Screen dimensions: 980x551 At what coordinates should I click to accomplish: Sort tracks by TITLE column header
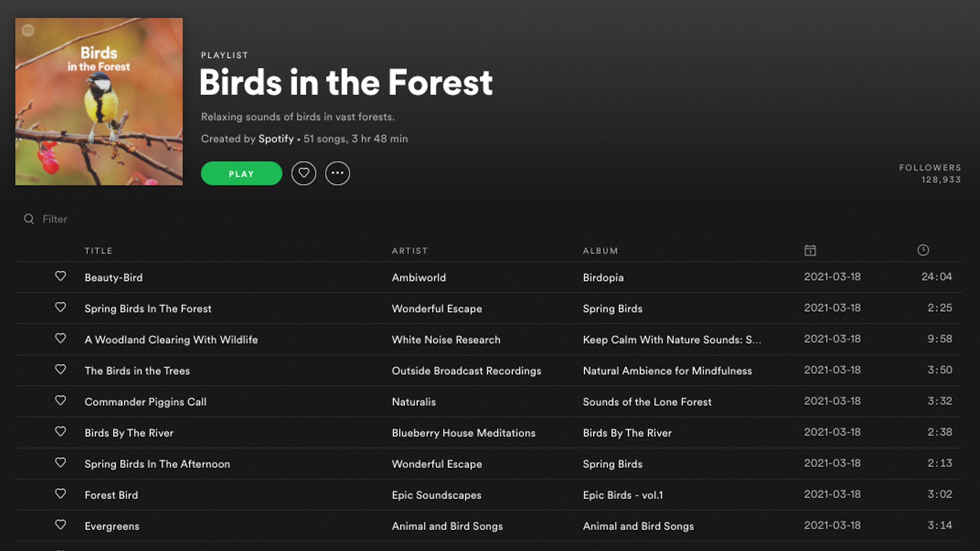pyautogui.click(x=98, y=251)
